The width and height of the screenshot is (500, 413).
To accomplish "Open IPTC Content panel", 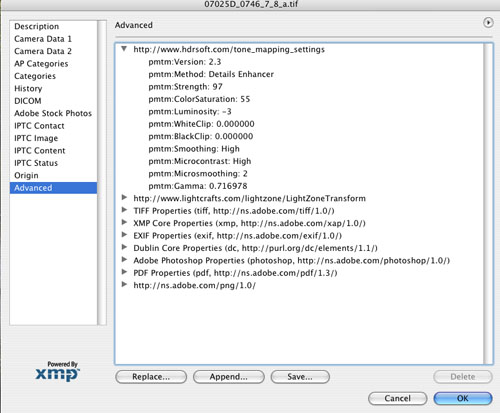I will 53,151.
